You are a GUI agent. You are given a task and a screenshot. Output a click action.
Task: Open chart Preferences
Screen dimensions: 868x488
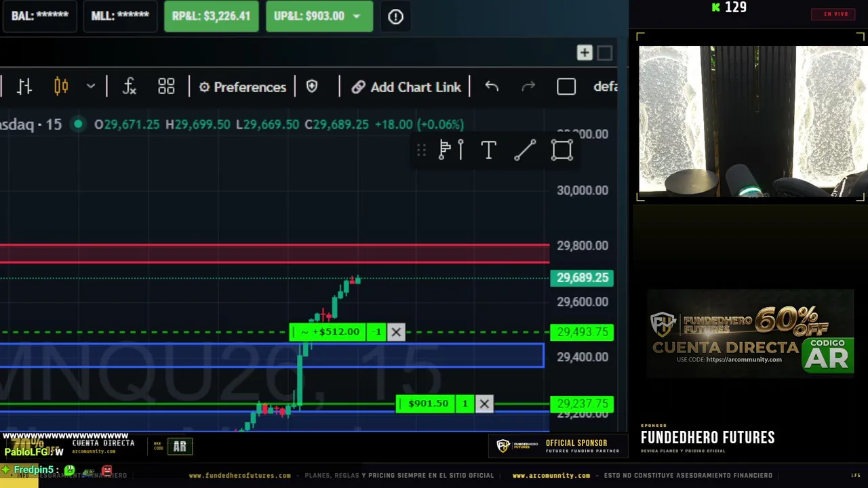[242, 87]
